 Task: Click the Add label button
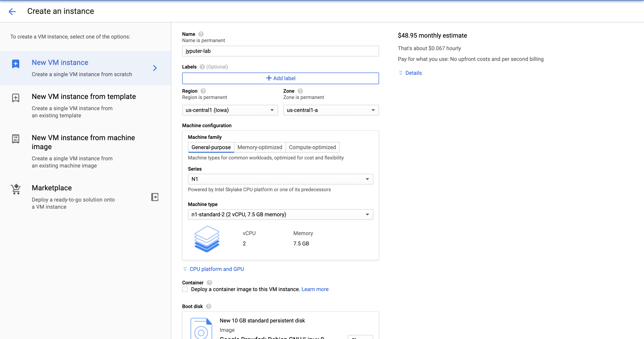pos(280,78)
